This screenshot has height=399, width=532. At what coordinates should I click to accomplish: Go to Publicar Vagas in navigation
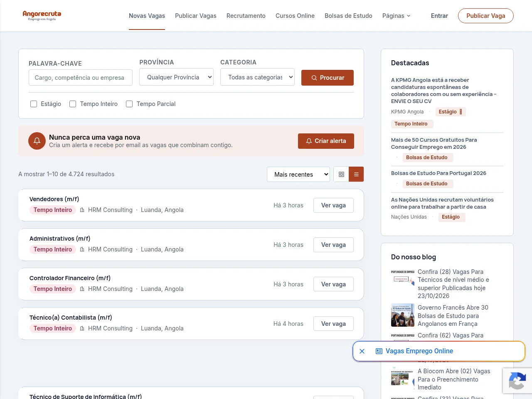coord(196,16)
